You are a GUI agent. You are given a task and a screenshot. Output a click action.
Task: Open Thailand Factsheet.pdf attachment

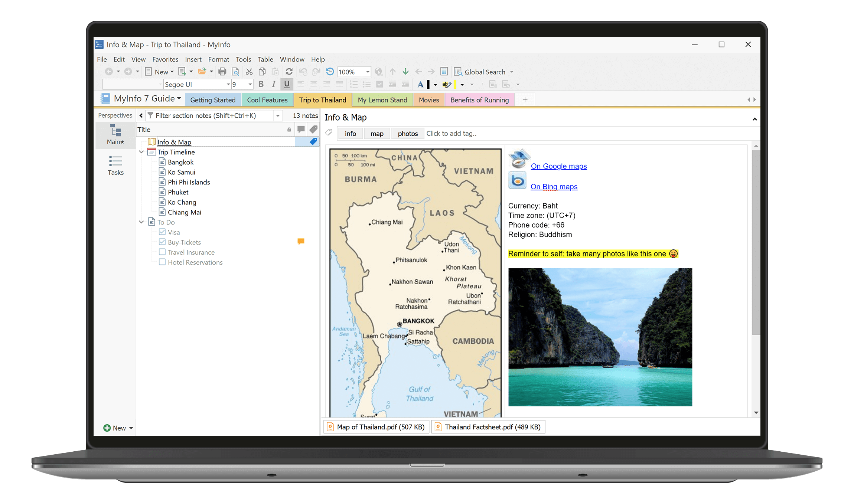point(488,427)
